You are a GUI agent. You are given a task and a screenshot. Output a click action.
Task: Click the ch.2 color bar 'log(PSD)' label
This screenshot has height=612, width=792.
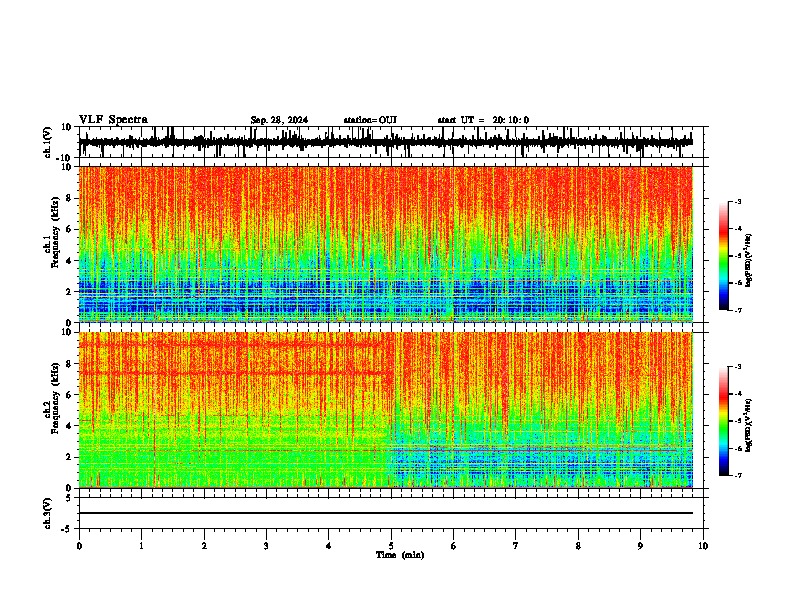click(749, 425)
